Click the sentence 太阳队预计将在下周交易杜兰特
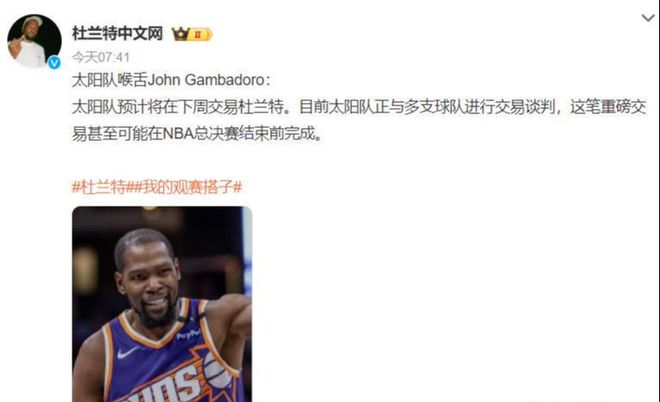This screenshot has height=402, width=660. (x=178, y=107)
